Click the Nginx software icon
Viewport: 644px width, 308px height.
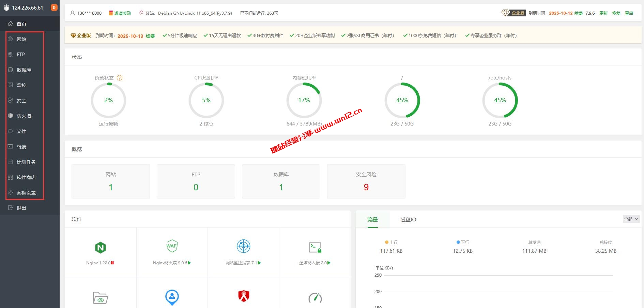click(100, 248)
